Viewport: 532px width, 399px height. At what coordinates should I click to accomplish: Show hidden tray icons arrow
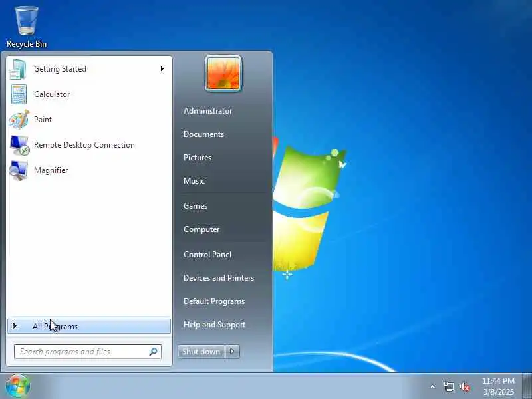click(433, 386)
